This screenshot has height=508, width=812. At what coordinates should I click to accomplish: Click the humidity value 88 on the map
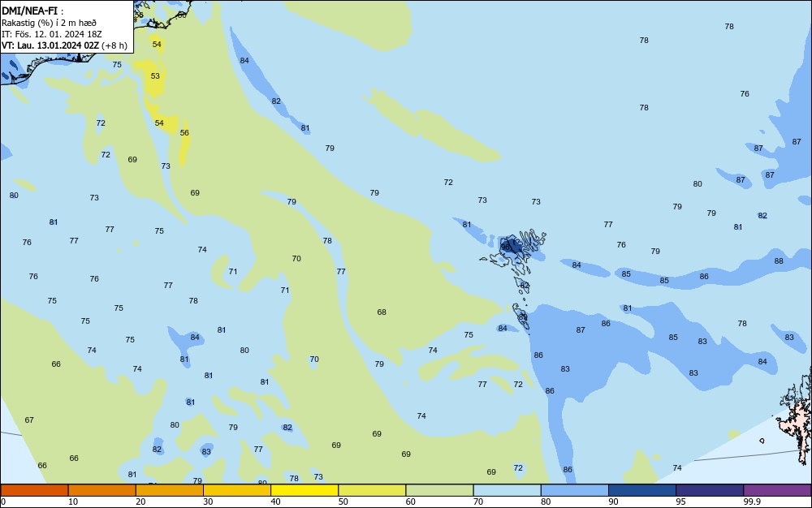779,261
